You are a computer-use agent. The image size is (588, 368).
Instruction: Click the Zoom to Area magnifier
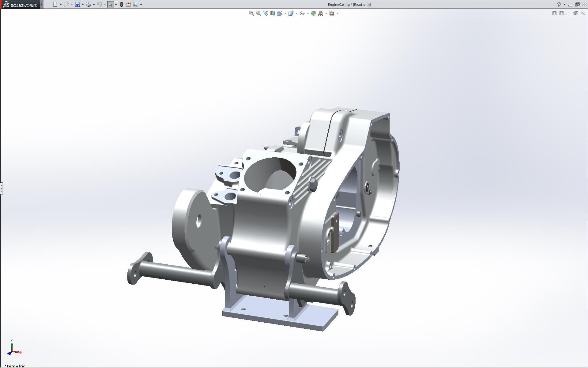pyautogui.click(x=258, y=13)
